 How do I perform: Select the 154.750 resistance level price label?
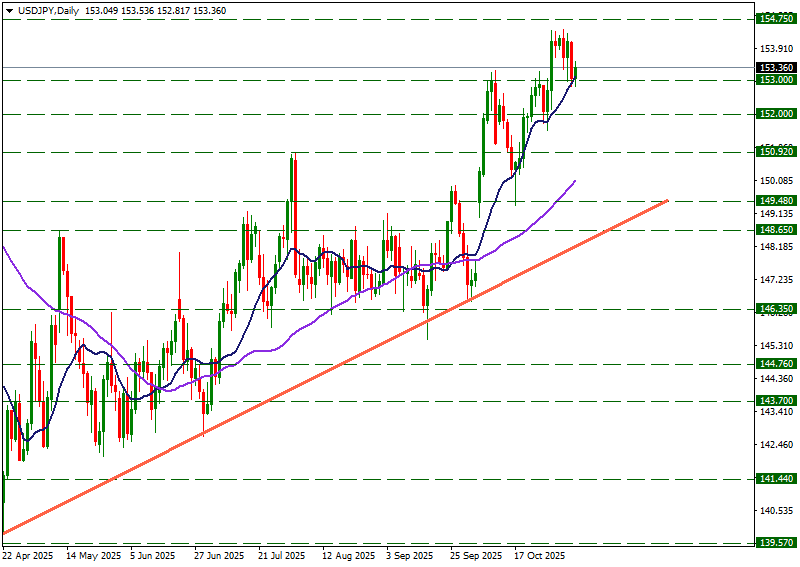pos(777,19)
